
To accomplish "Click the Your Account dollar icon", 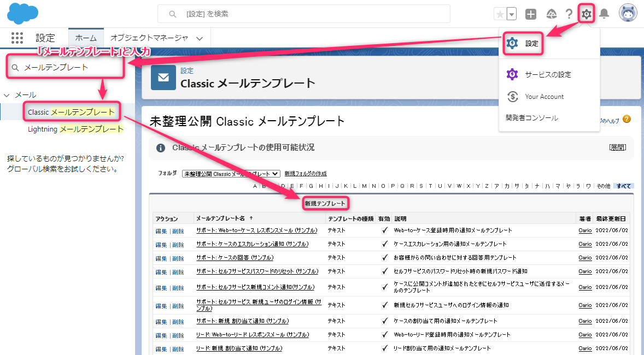I will 513,97.
